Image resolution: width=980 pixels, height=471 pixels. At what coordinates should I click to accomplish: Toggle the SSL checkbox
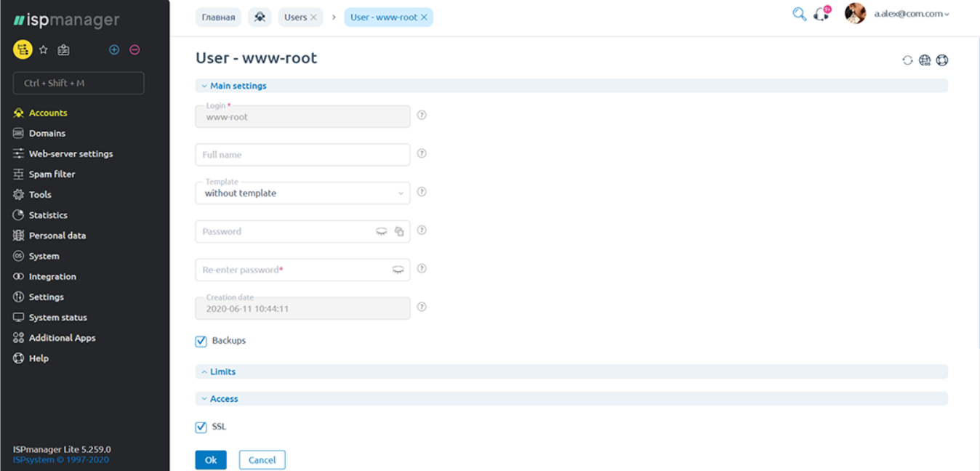201,427
